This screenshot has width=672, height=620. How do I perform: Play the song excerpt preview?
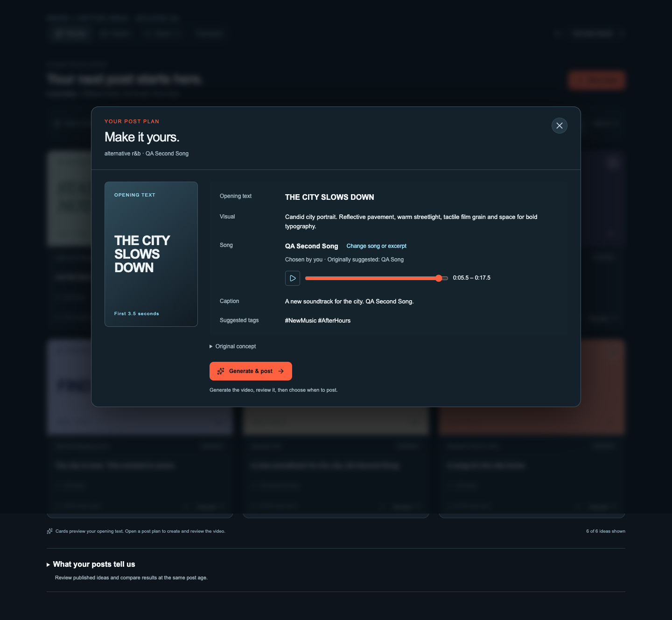[x=293, y=278]
